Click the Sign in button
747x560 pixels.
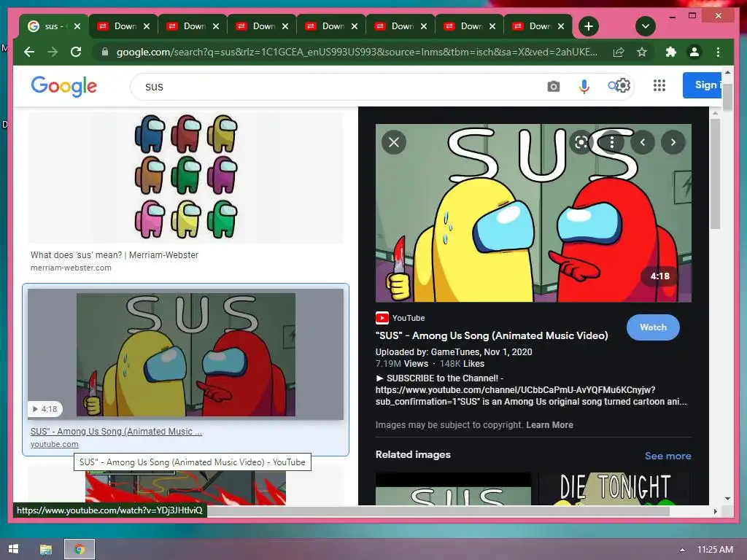click(703, 85)
